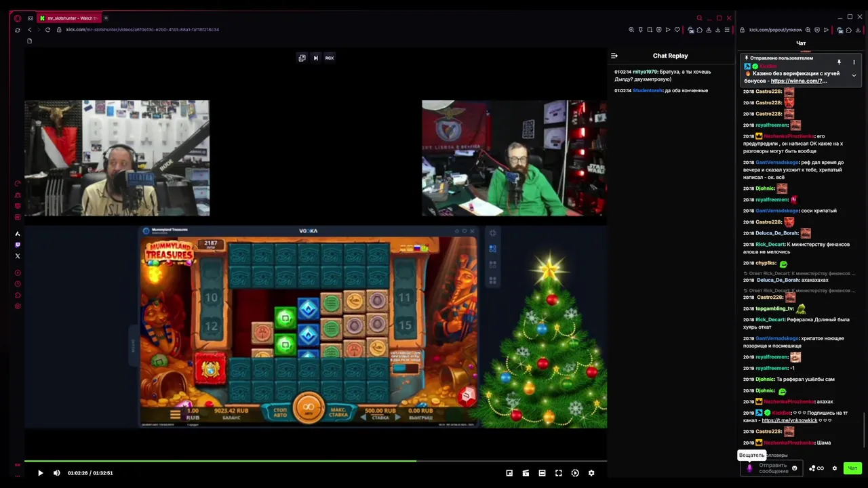Open the winna.com link in the pinned message
Image resolution: width=868 pixels, height=488 pixels.
coord(799,81)
